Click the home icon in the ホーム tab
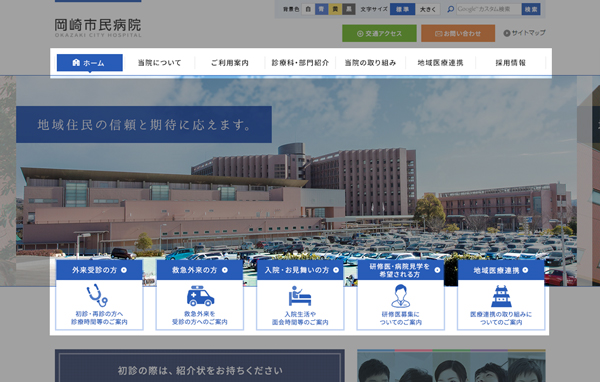Screen dimensions: 600x382 (x=76, y=62)
